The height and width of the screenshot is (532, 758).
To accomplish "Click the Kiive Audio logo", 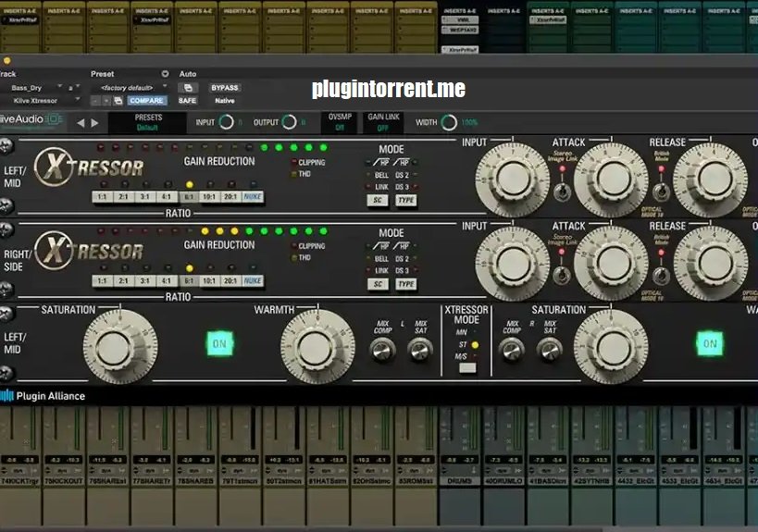I will coord(31,120).
